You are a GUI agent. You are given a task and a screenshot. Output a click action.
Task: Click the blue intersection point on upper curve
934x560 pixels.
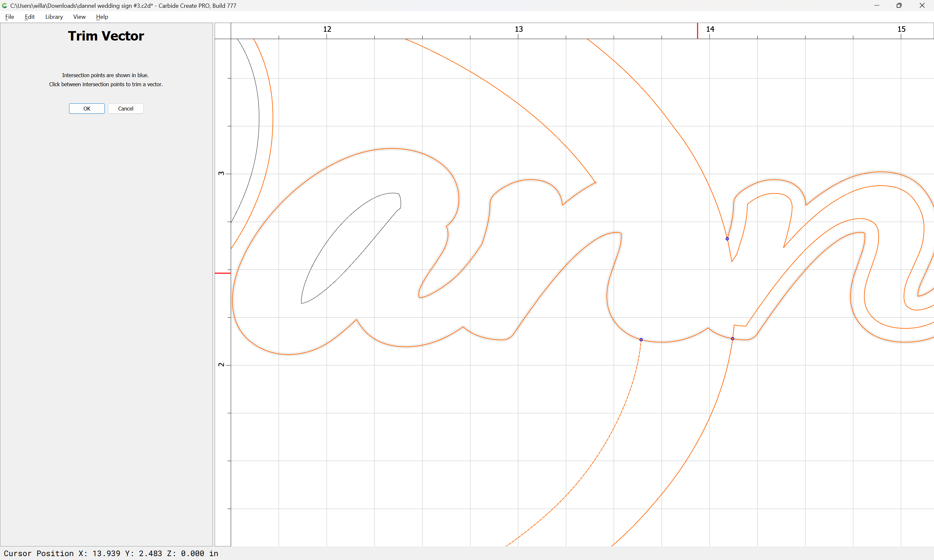coord(727,239)
